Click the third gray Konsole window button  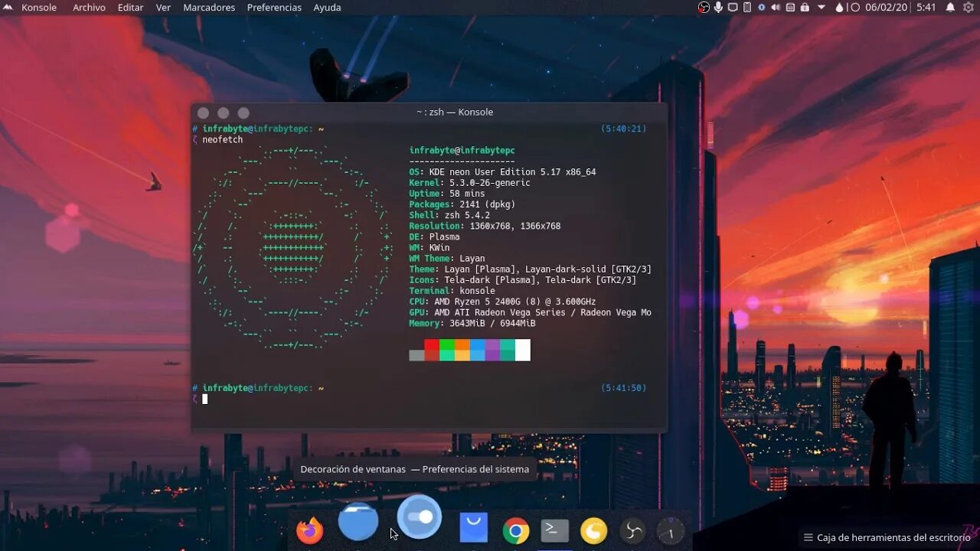pyautogui.click(x=243, y=113)
